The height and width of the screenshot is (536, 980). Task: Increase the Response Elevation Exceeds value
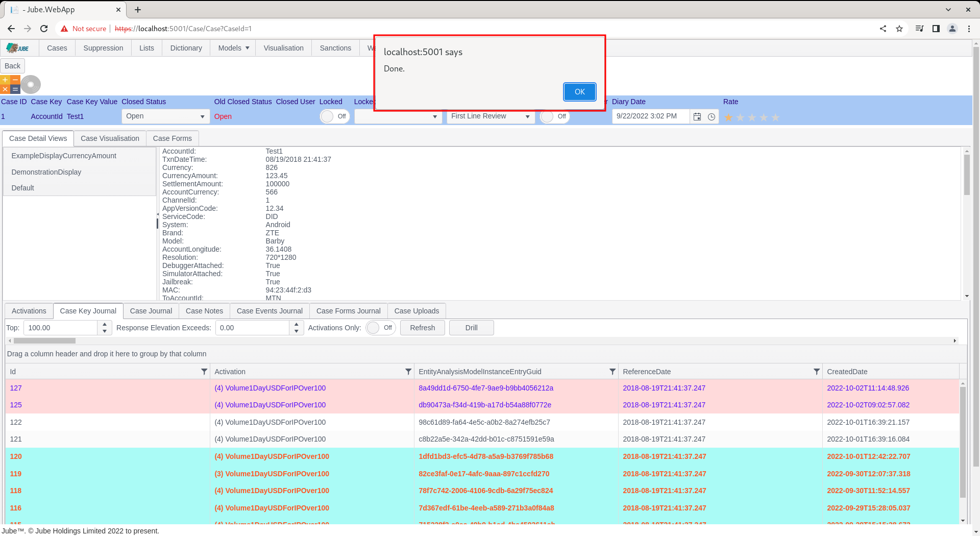tap(297, 324)
